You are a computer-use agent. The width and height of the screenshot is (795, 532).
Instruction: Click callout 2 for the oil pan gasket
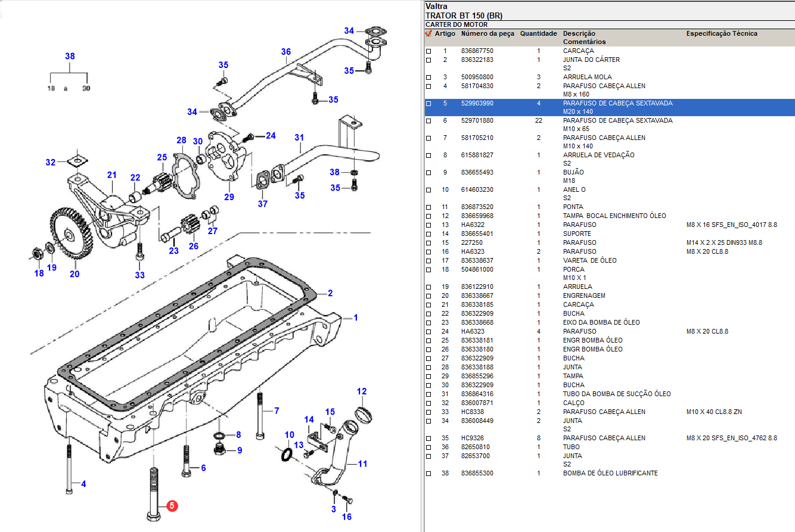coord(330,293)
